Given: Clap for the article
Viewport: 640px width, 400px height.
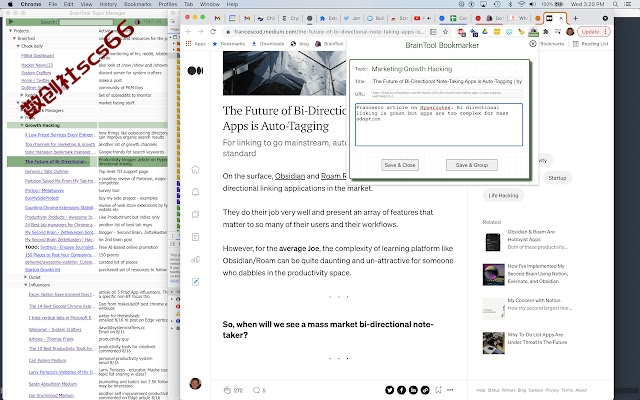Looking at the screenshot, I should tap(227, 390).
